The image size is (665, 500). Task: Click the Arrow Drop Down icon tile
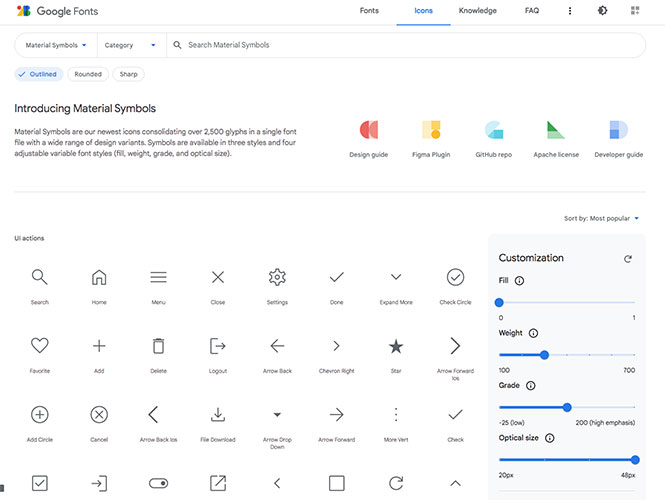point(277,415)
